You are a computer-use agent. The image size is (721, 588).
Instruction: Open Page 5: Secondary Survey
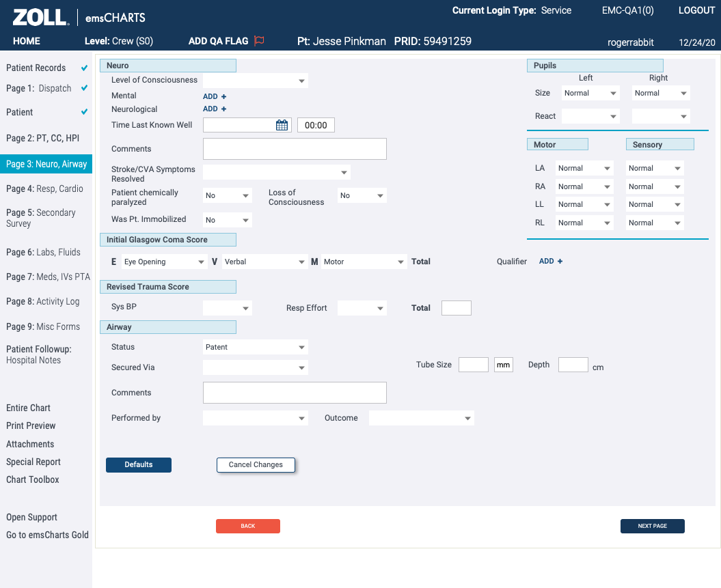[41, 219]
